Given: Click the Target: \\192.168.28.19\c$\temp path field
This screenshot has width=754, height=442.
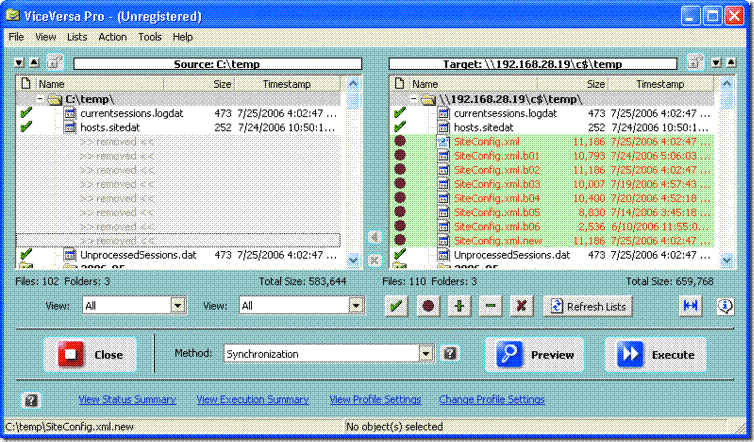Looking at the screenshot, I should tap(532, 64).
